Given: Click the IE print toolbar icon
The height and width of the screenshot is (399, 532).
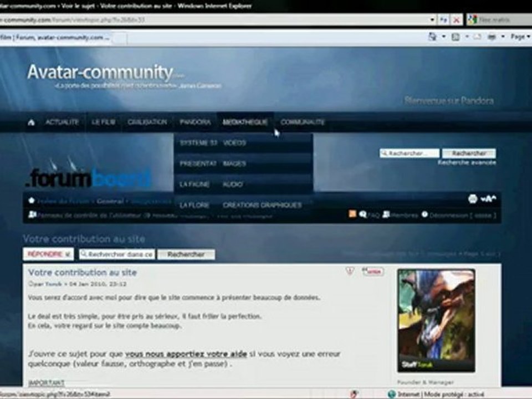Looking at the screenshot, I should (492, 37).
